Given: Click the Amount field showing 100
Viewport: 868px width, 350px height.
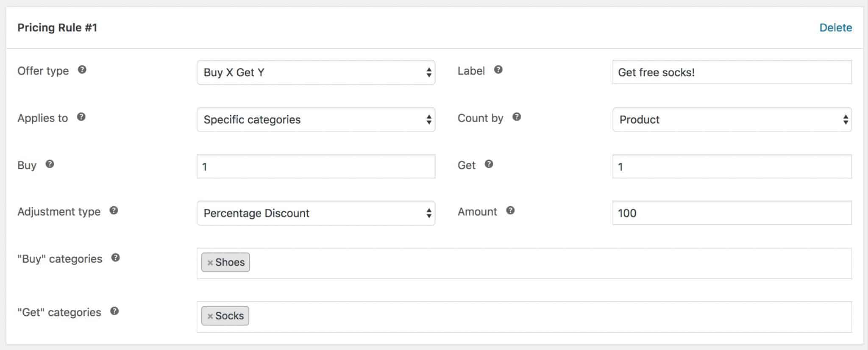Looking at the screenshot, I should 732,213.
